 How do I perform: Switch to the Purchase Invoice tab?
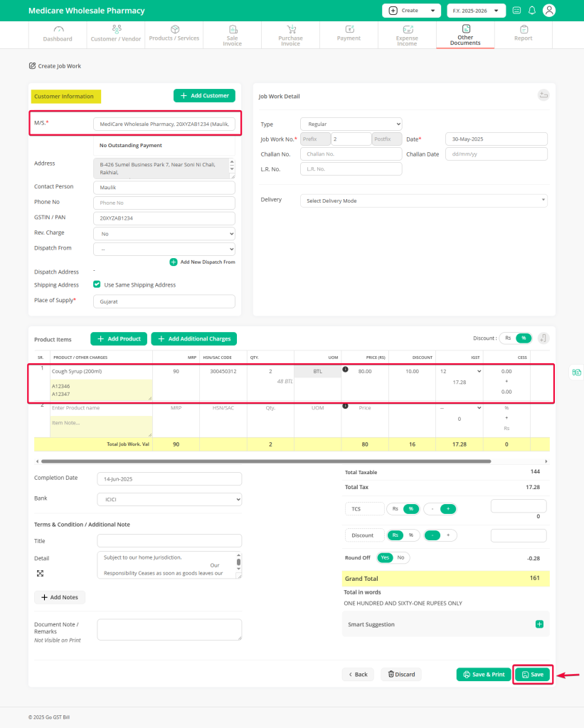click(290, 31)
